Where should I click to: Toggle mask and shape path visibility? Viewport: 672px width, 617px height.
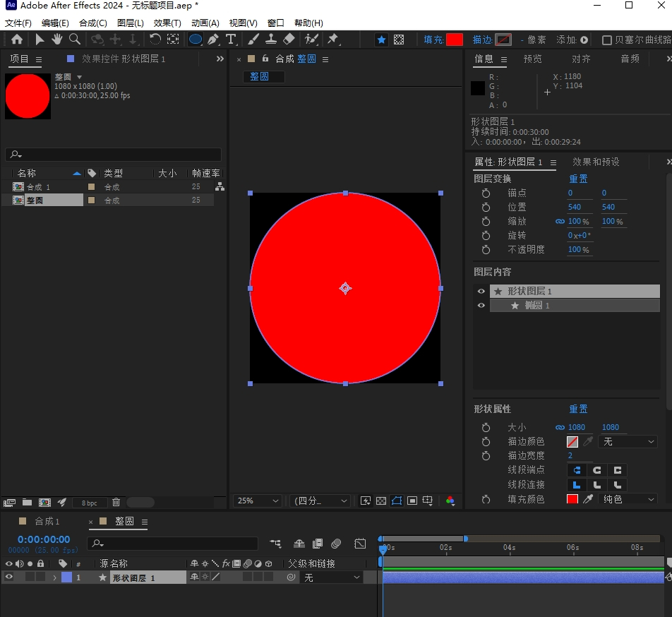click(397, 501)
